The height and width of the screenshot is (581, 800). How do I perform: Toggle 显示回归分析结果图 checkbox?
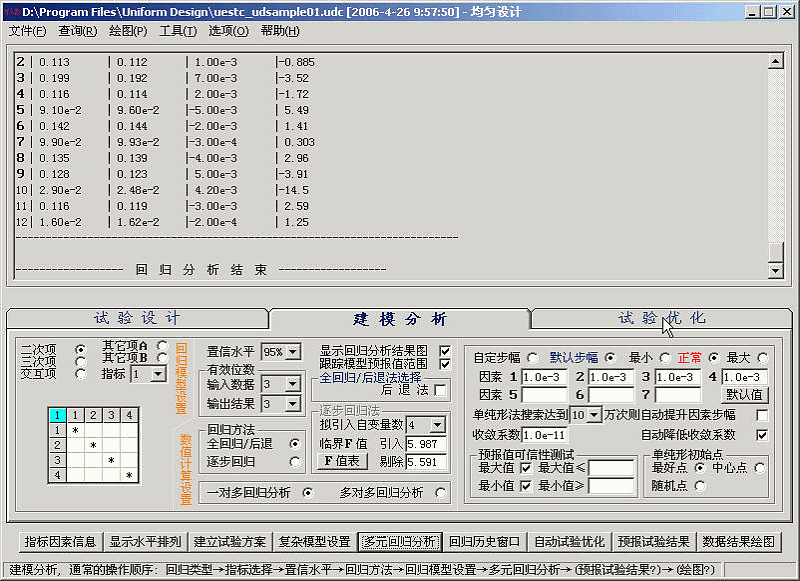point(445,351)
